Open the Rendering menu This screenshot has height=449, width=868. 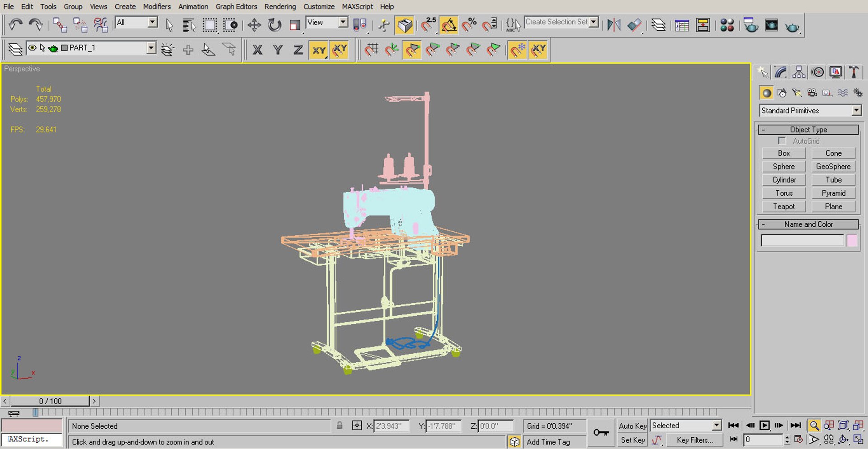pos(280,6)
